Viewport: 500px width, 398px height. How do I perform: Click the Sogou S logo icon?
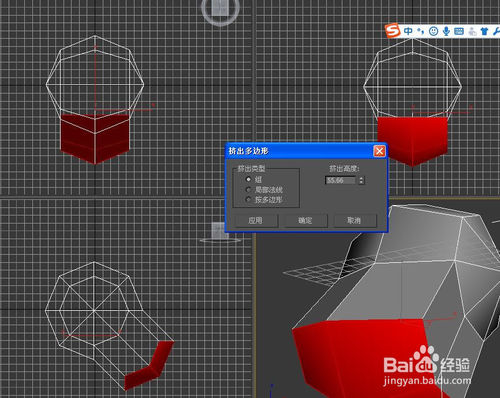pos(393,31)
